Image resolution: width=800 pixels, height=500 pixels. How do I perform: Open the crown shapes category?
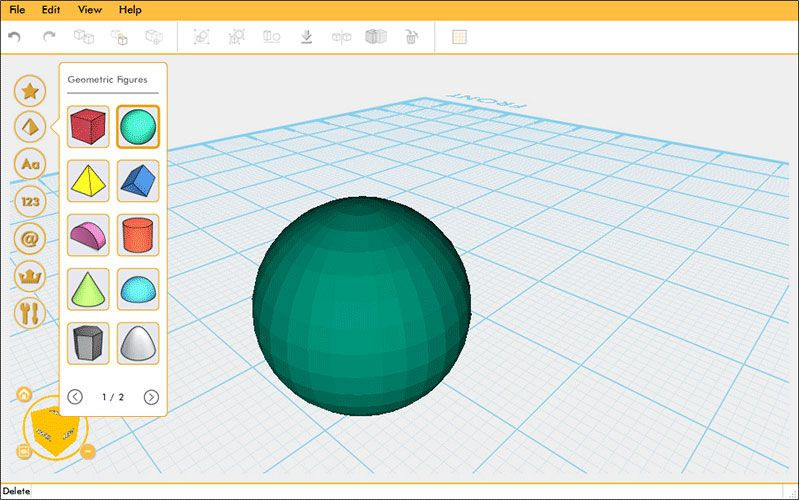pyautogui.click(x=30, y=275)
